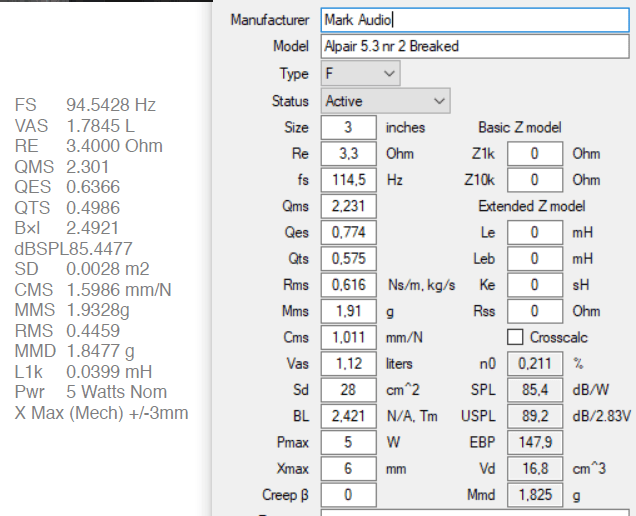Click the Z10k input field
Screen dimensions: 636x516
(535, 180)
